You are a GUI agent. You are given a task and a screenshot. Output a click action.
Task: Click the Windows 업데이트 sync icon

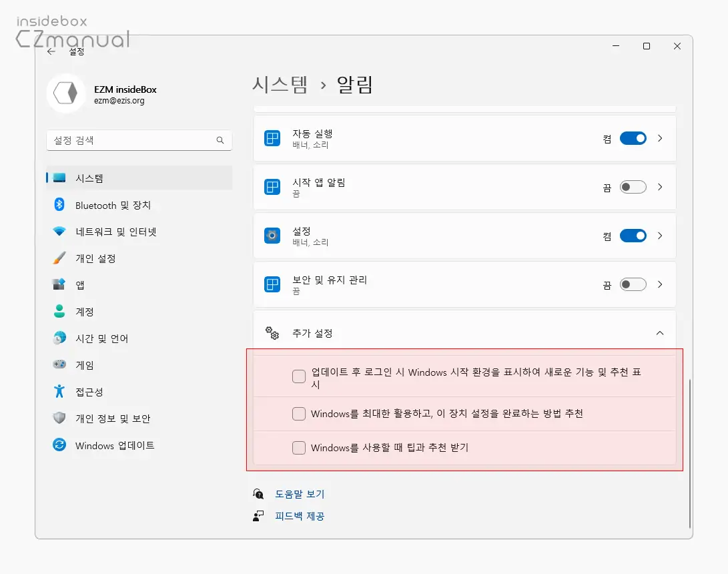tap(60, 445)
